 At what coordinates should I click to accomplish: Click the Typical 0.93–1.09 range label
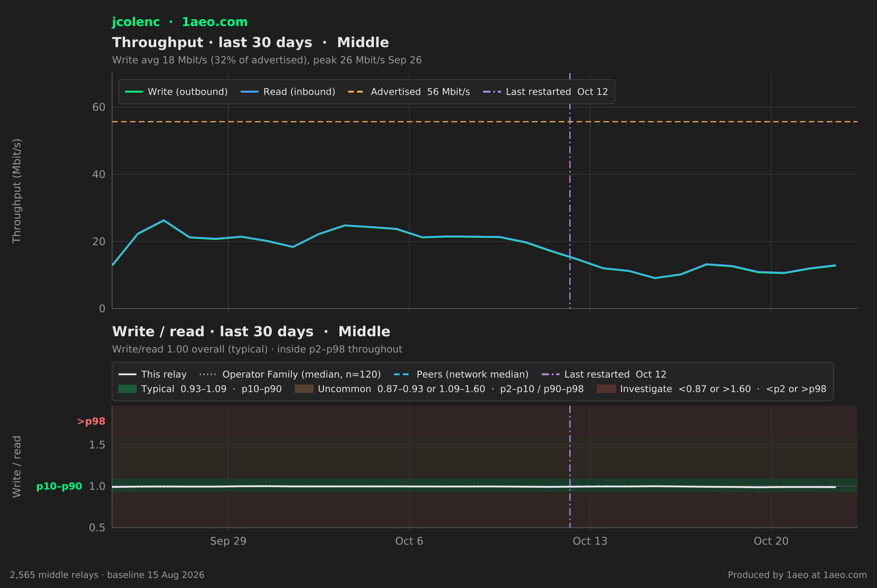[x=212, y=389]
